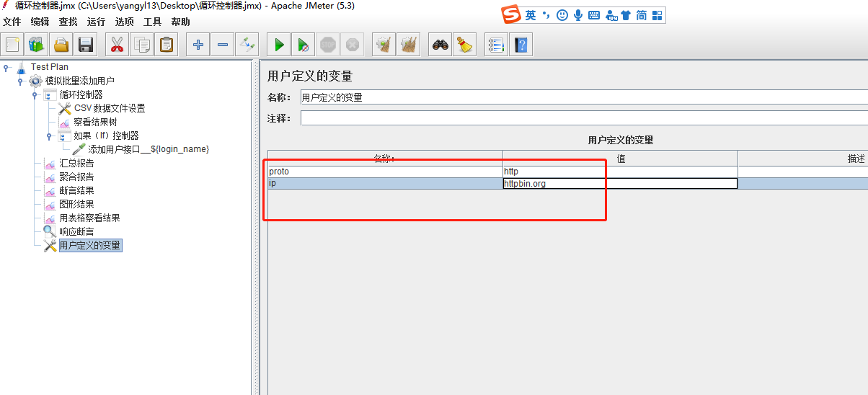Open Search with the binoculars icon
Image resolution: width=868 pixels, height=395 pixels.
pos(440,45)
